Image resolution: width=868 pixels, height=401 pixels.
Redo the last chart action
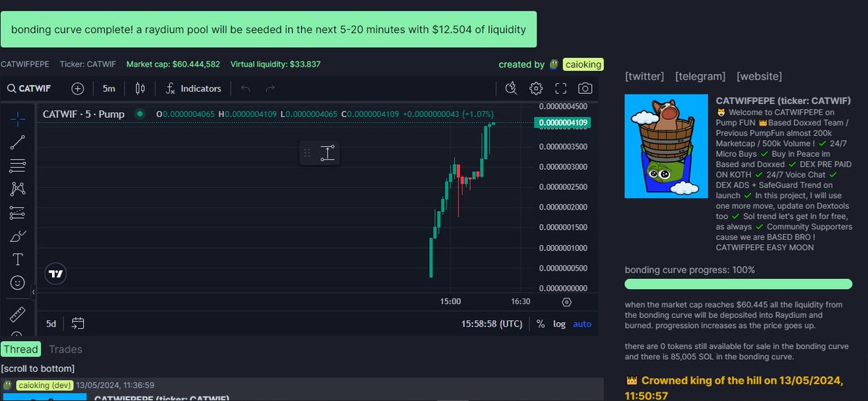(270, 88)
